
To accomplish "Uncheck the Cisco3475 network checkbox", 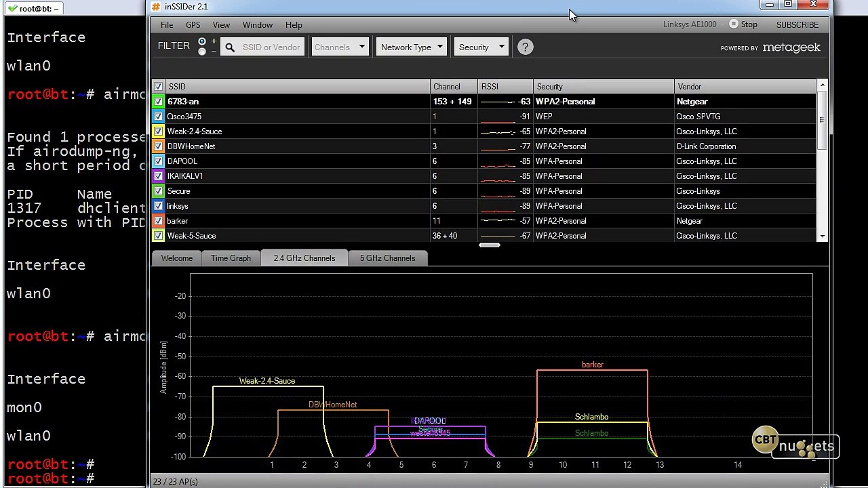I will coord(158,117).
